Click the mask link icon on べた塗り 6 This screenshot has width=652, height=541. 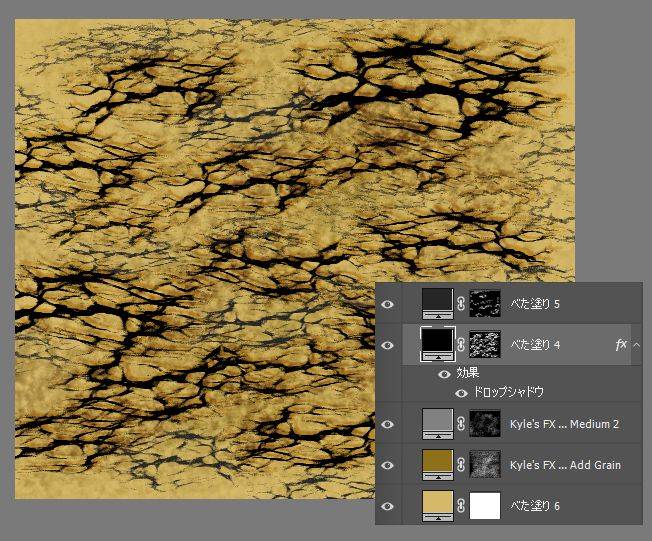(461, 506)
